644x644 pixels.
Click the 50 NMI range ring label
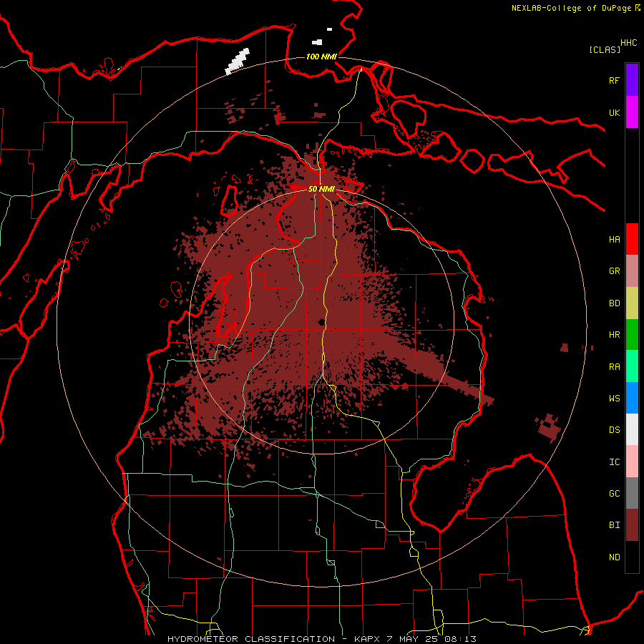coord(321,189)
